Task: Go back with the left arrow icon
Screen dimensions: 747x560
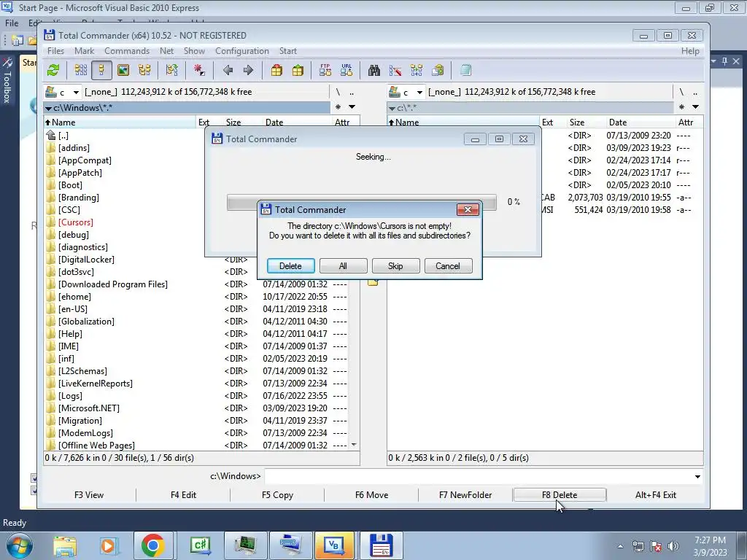Action: point(228,71)
